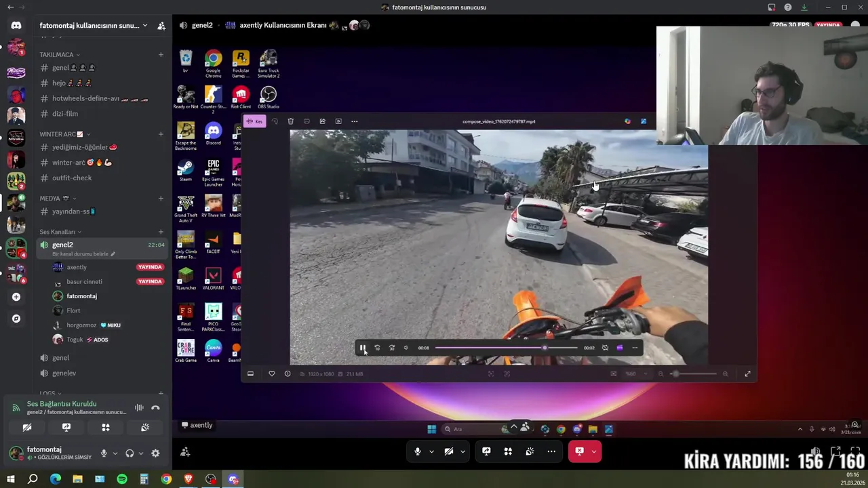Favorite the video with heart icon
Image resolution: width=868 pixels, height=488 pixels.
[272, 373]
